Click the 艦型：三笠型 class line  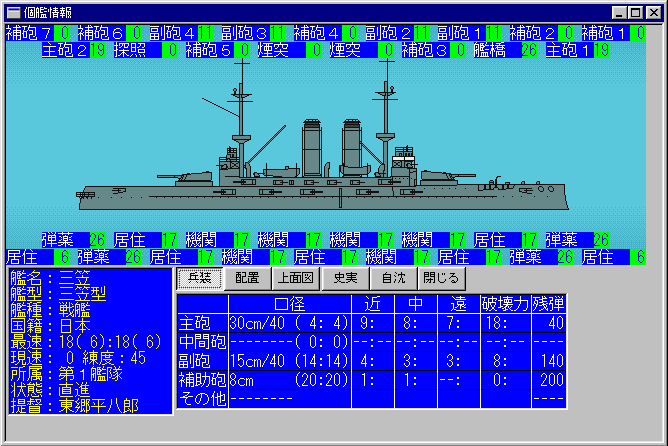click(58, 294)
